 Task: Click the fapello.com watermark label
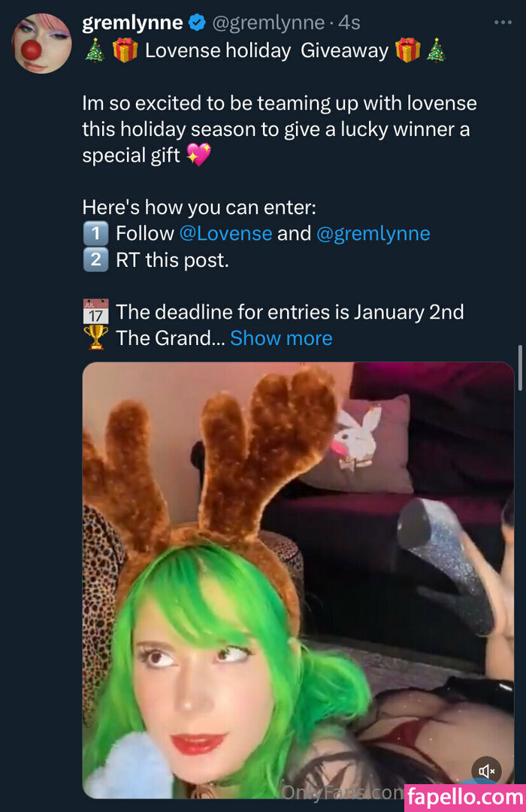point(464,797)
